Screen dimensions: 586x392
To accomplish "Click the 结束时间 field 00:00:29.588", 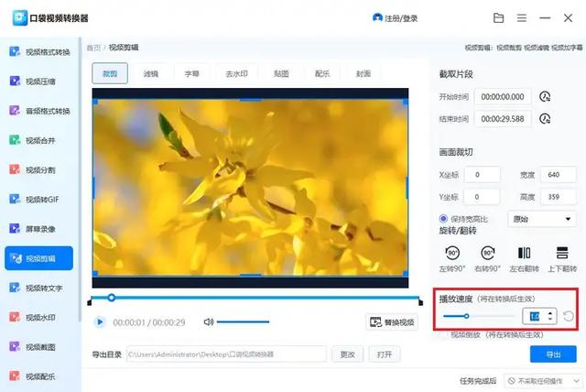I will click(503, 119).
